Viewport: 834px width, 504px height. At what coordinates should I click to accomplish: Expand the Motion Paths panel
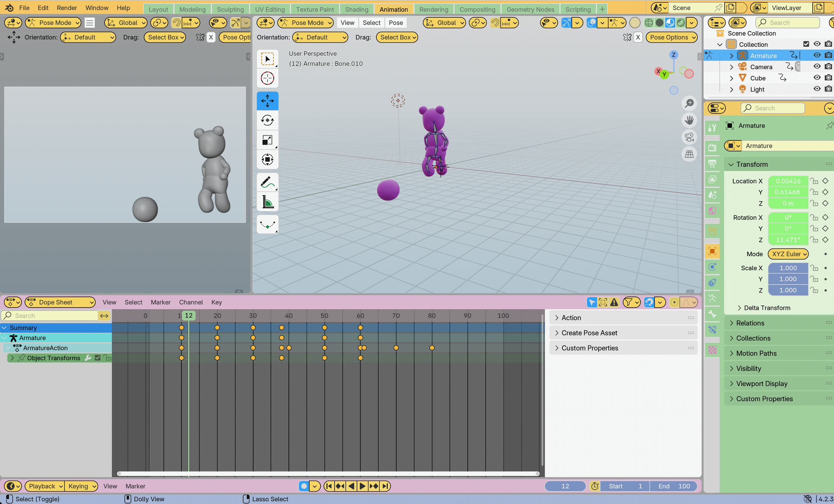click(x=756, y=353)
